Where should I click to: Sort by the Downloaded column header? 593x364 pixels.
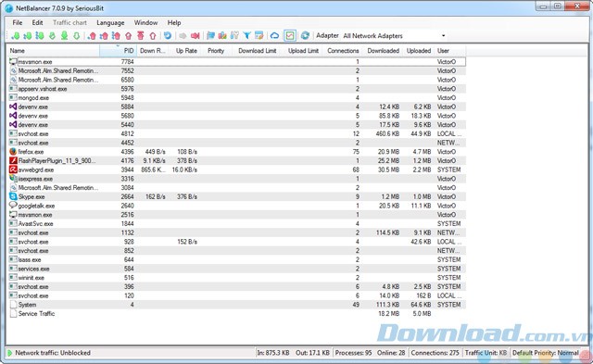click(x=383, y=51)
